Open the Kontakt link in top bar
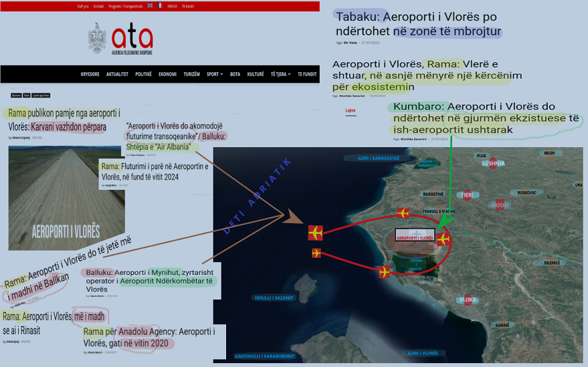Screen dimensions: 588x367 click(x=98, y=5)
